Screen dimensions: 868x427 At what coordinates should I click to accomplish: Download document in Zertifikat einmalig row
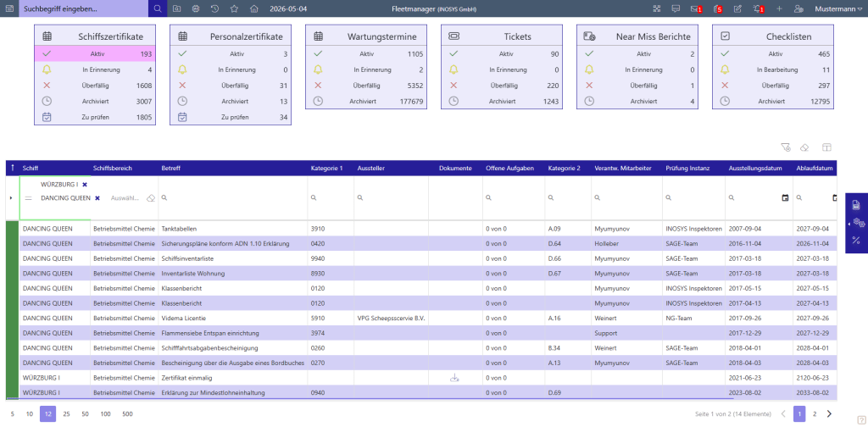(454, 378)
